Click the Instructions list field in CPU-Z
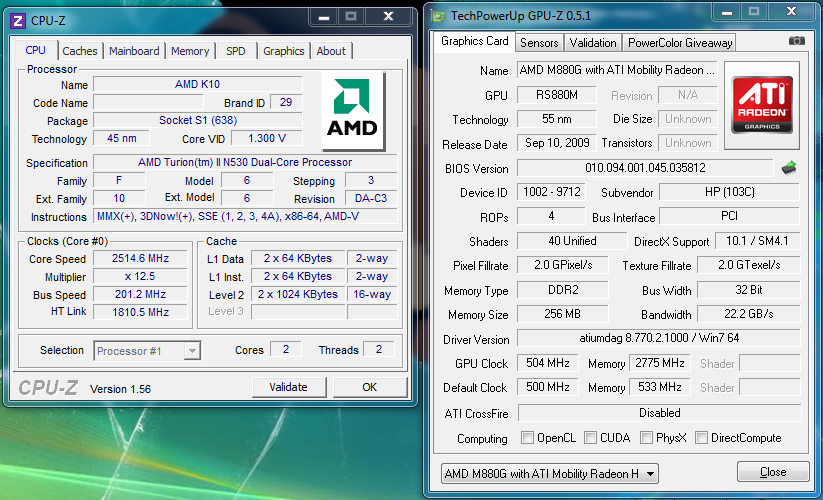The height and width of the screenshot is (500, 823). [245, 216]
